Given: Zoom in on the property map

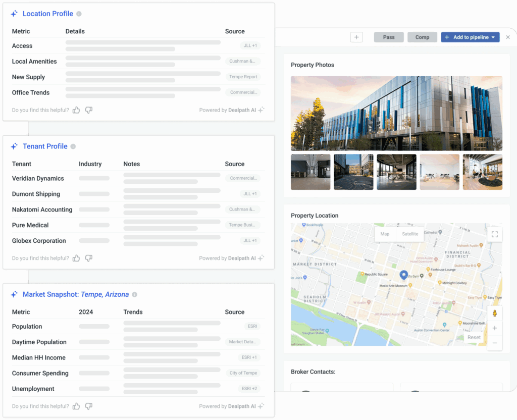Looking at the screenshot, I should 494,328.
